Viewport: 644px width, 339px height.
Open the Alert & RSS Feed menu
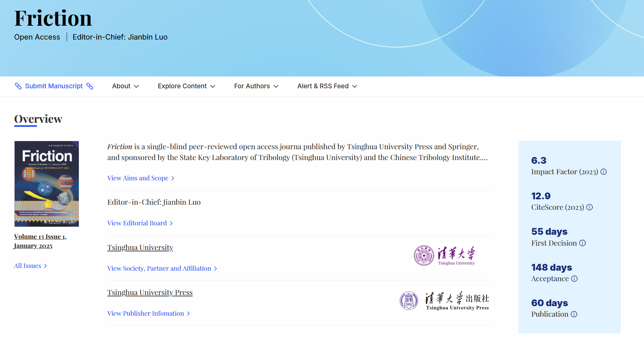tap(327, 86)
